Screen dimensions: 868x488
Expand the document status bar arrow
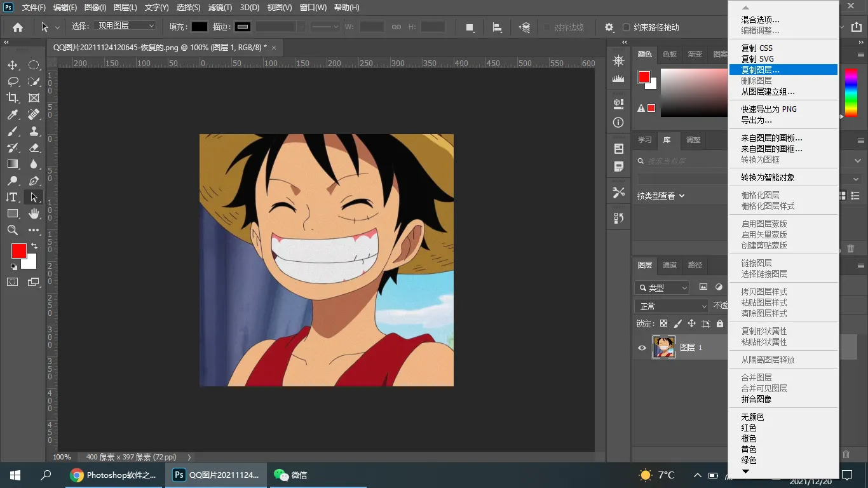click(x=189, y=457)
